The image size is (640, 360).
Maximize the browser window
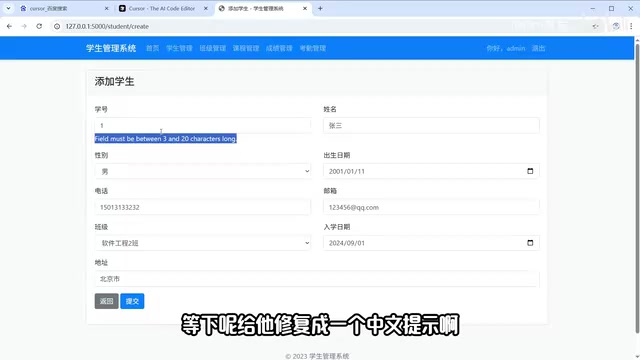point(611,8)
